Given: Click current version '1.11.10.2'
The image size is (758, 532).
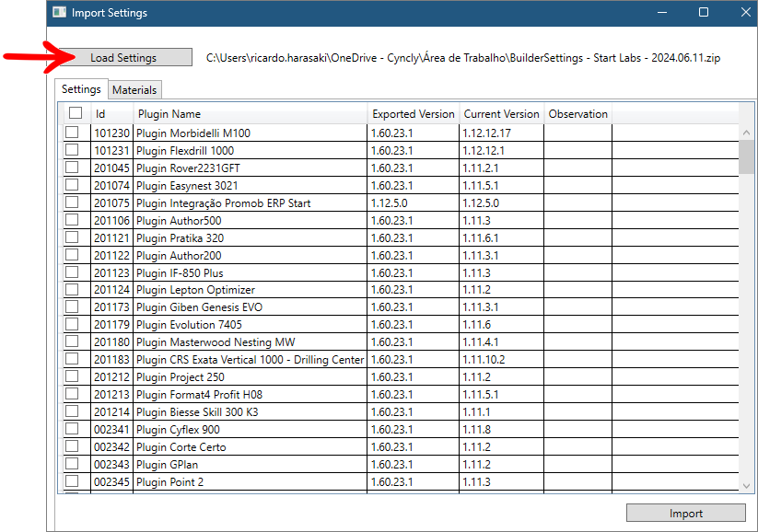Looking at the screenshot, I should coord(501,360).
